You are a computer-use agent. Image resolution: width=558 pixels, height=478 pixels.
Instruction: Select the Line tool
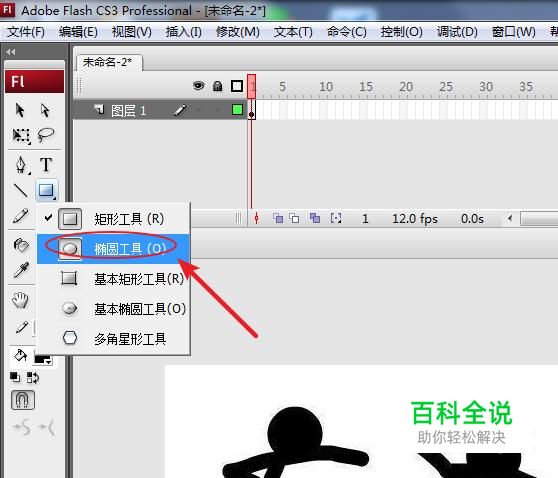(x=20, y=190)
